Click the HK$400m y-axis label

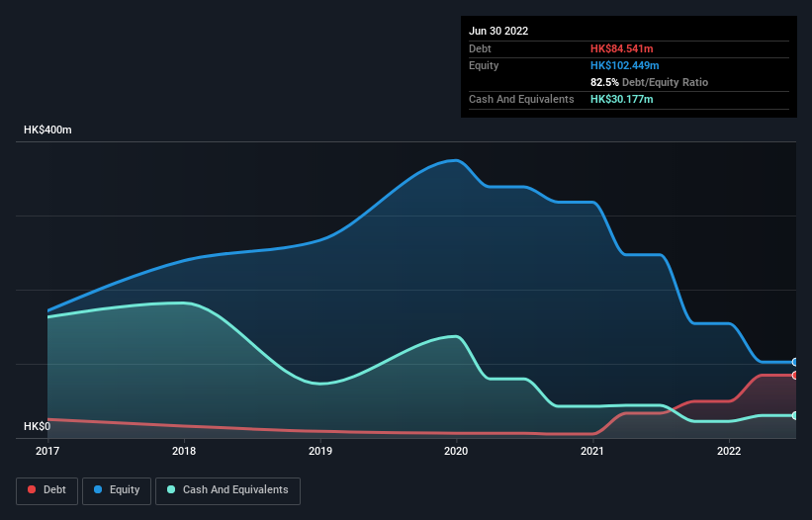coord(47,130)
